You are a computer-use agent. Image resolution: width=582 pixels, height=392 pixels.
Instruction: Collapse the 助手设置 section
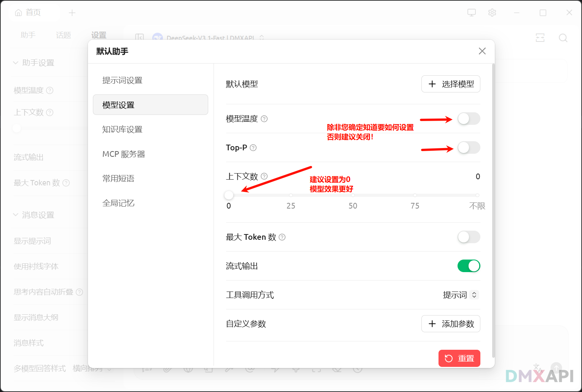[x=16, y=63]
